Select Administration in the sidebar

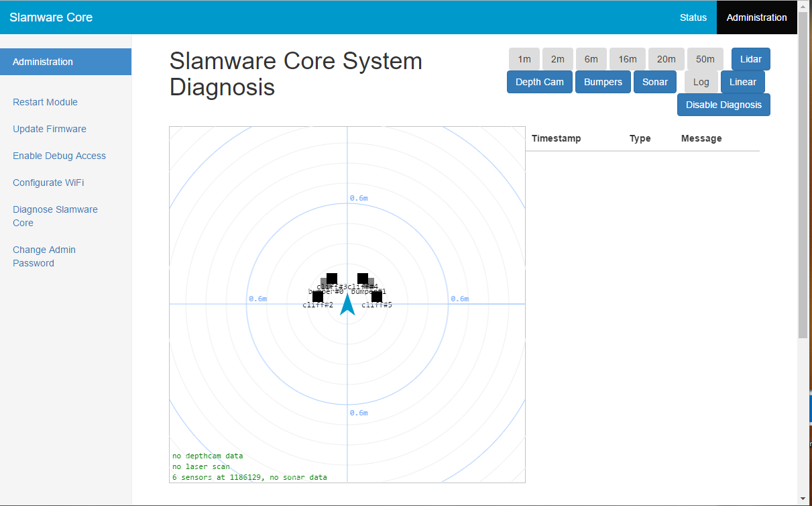tap(66, 62)
